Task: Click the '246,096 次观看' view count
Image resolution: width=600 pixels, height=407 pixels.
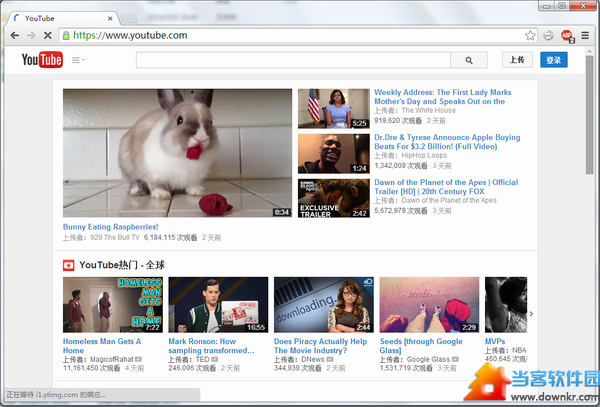Action: point(192,368)
